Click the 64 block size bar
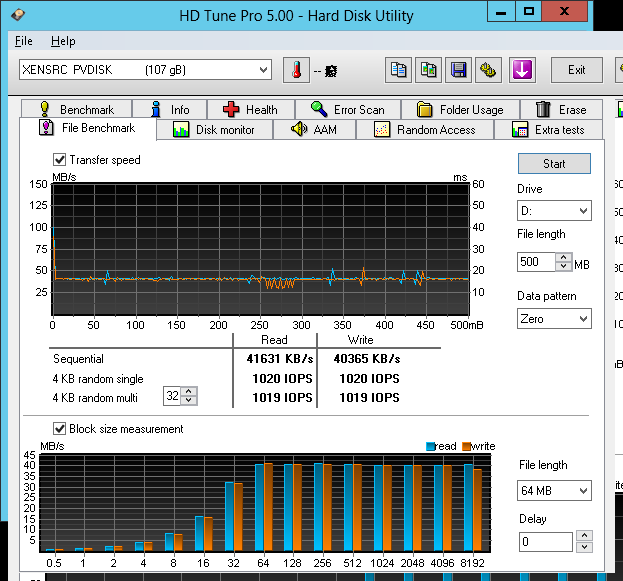 point(264,507)
